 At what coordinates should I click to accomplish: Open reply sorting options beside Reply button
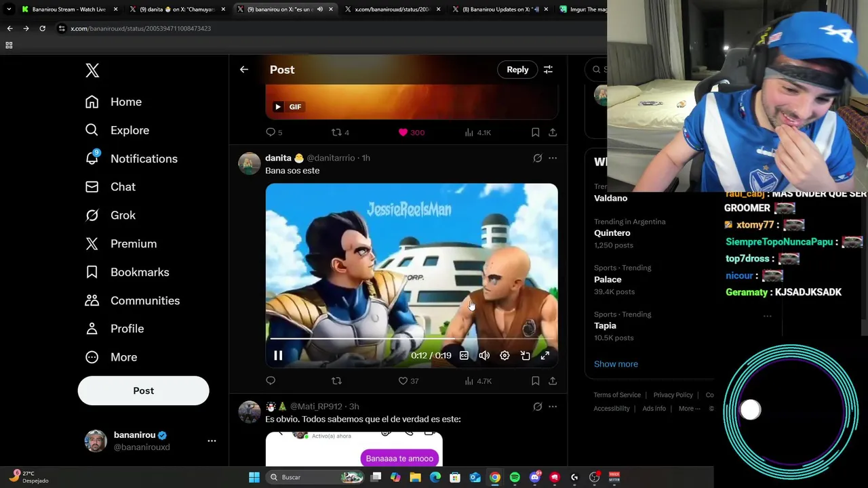tap(548, 70)
